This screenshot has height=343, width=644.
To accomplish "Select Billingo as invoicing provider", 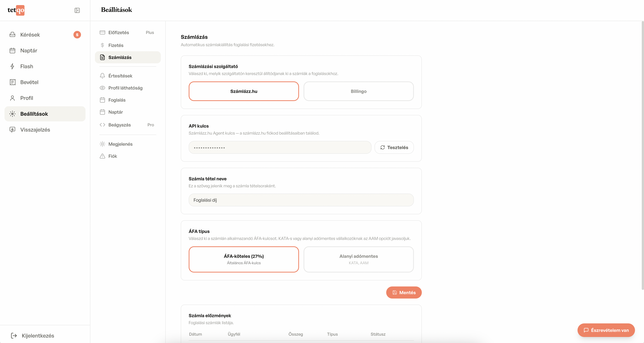I will tap(358, 91).
